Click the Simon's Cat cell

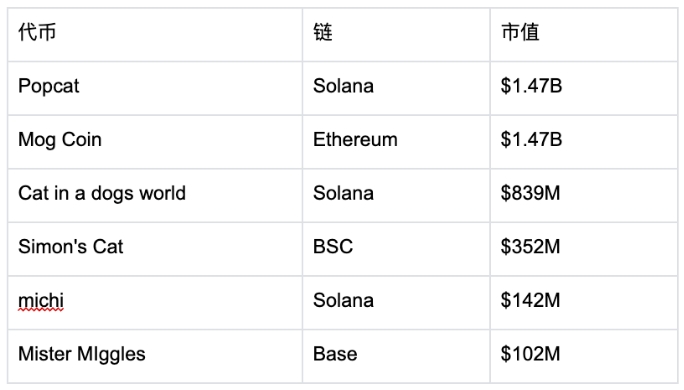pos(155,249)
